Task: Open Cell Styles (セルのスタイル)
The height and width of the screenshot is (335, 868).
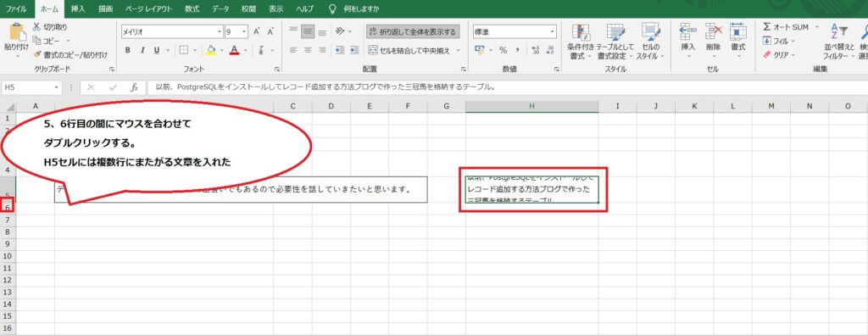Action: tap(650, 42)
